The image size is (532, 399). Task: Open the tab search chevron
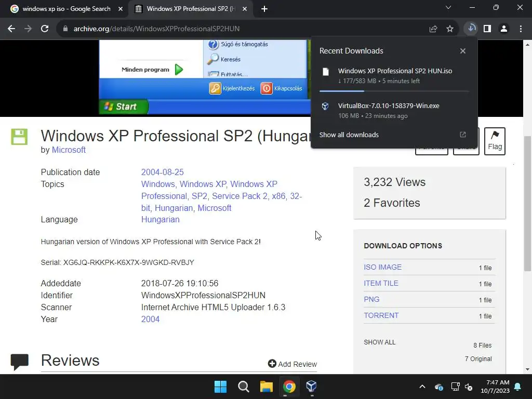(x=448, y=7)
